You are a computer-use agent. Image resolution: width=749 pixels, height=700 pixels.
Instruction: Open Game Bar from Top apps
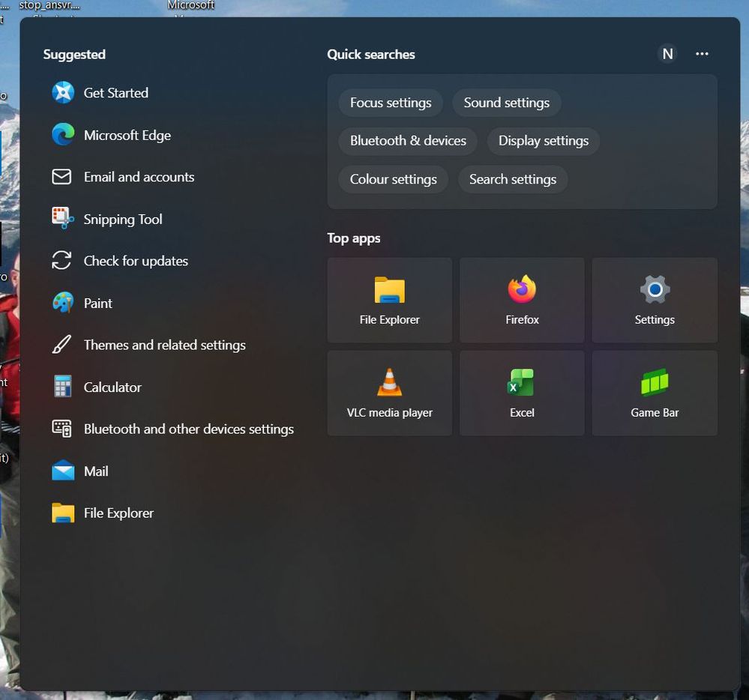tap(655, 393)
